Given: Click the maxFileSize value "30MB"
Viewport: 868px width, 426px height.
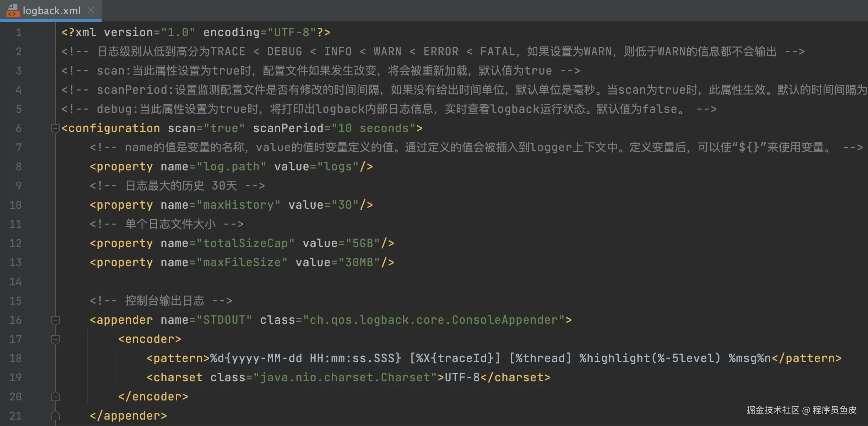Looking at the screenshot, I should 359,263.
